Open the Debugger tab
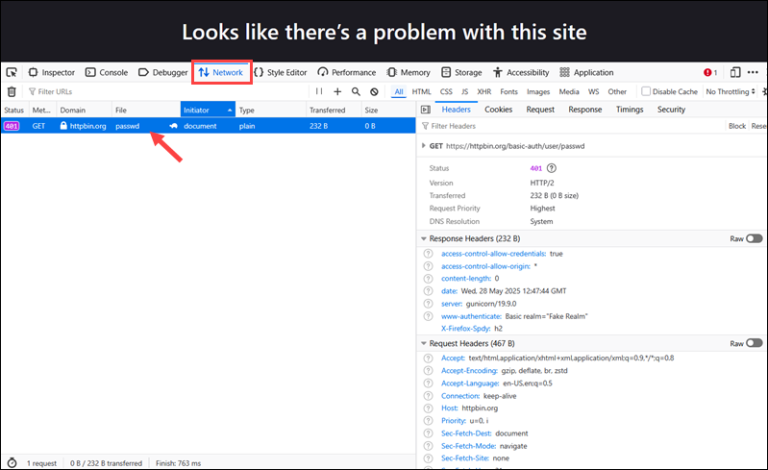The image size is (768, 470). 163,72
